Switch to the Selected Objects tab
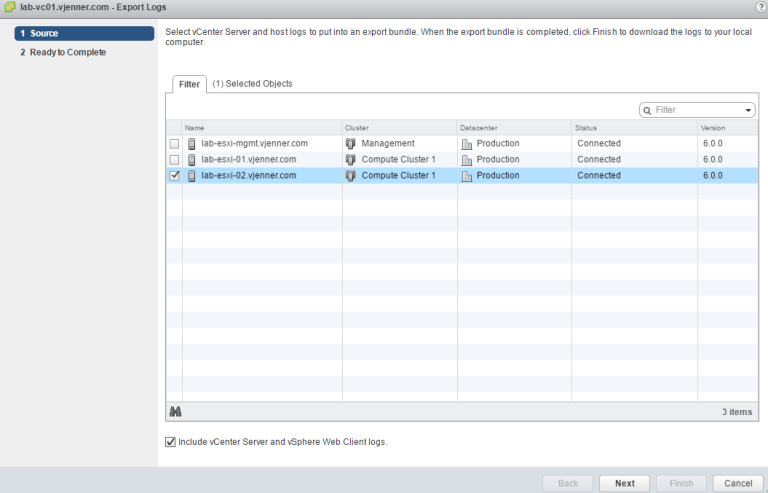Screen dimensions: 768x493 tap(252, 84)
